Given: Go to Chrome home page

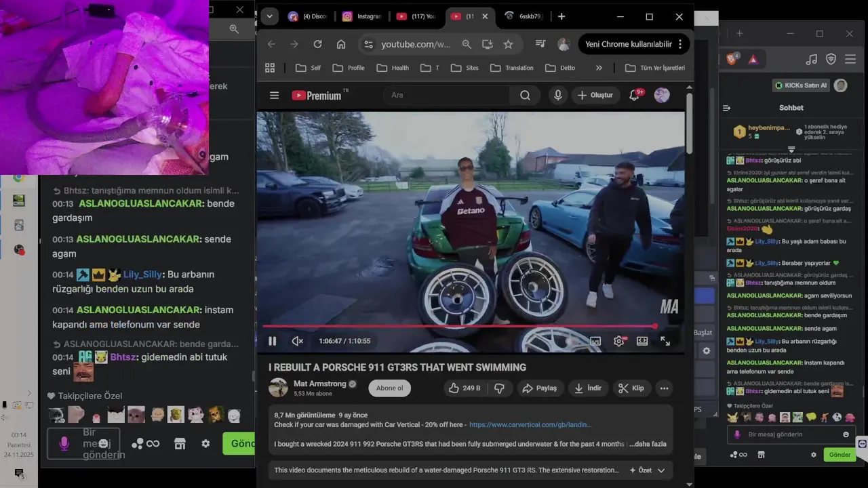Looking at the screenshot, I should (341, 44).
